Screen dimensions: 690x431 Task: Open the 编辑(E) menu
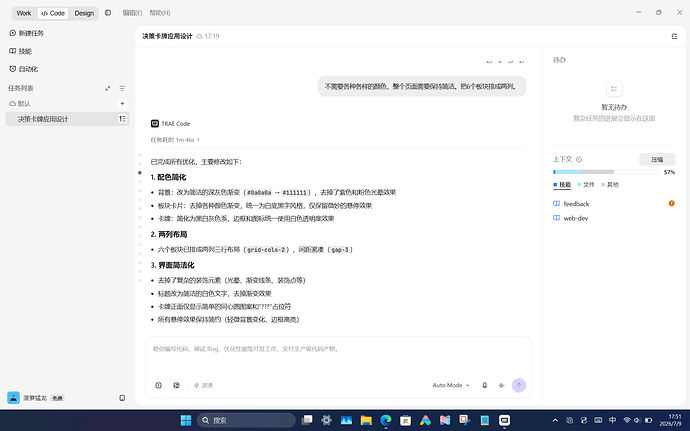click(x=132, y=13)
